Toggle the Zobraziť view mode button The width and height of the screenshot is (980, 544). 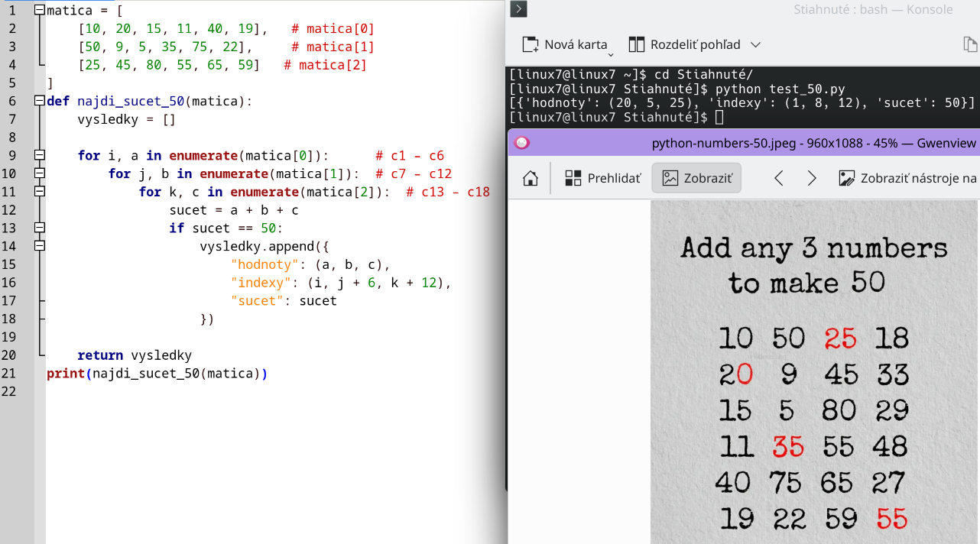[x=696, y=179]
